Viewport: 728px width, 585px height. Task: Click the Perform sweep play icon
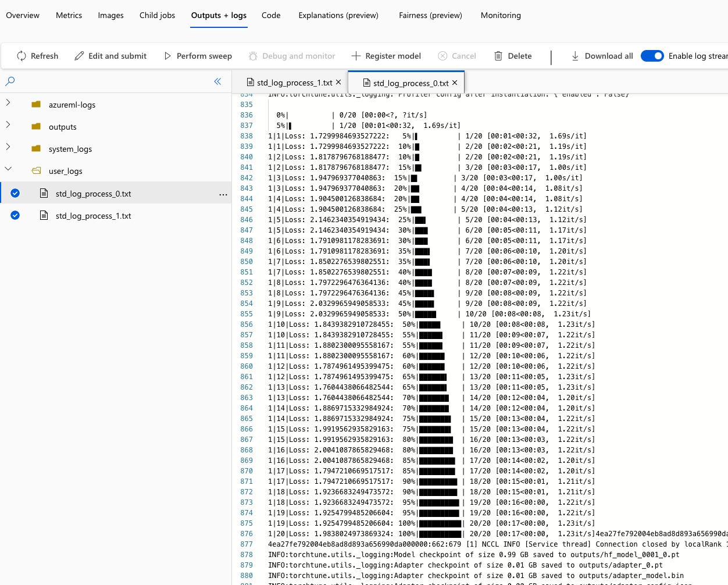(x=167, y=56)
